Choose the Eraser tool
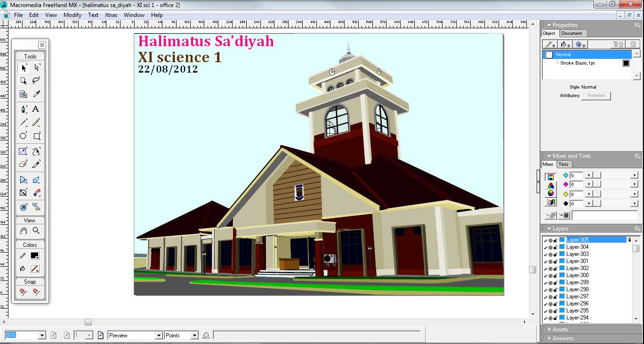644x344 pixels. [24, 164]
